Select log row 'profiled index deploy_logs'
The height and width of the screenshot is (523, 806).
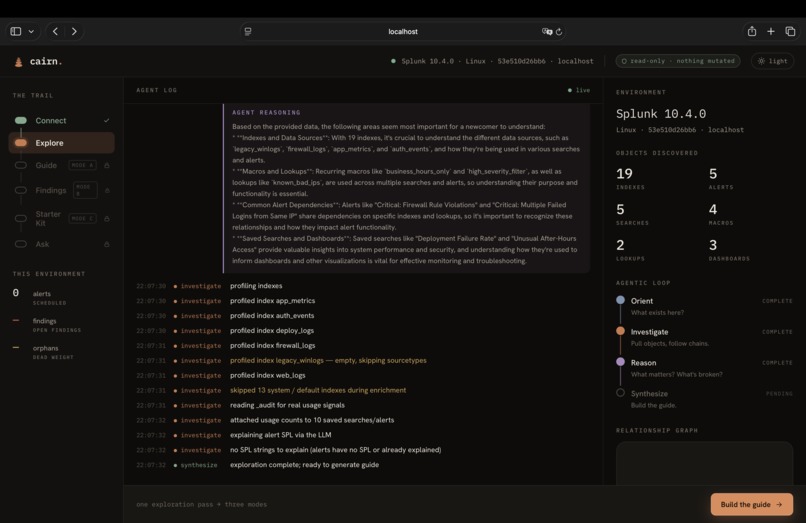(363, 331)
